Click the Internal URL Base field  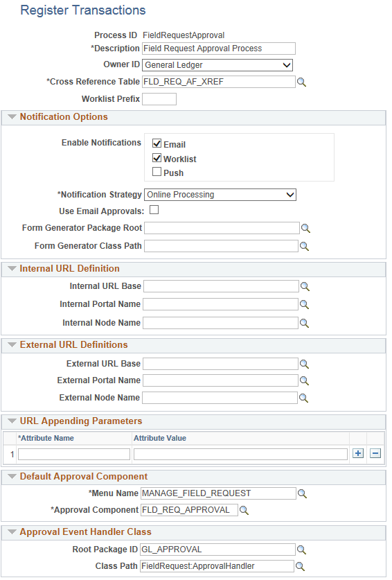[x=221, y=286]
